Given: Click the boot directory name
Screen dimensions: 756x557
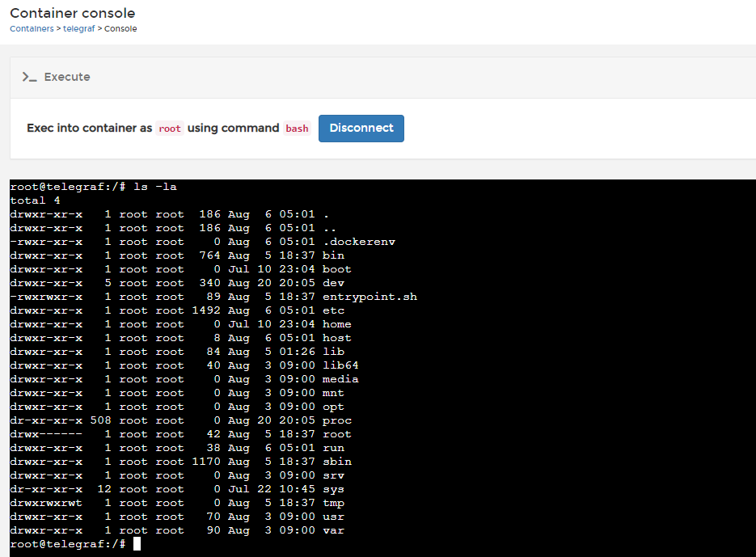Looking at the screenshot, I should 337,269.
